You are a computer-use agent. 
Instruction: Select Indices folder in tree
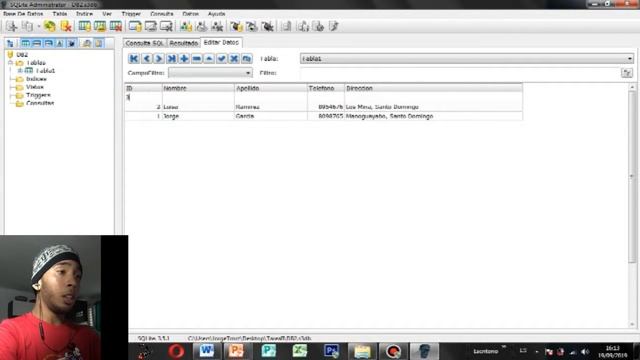(36, 79)
